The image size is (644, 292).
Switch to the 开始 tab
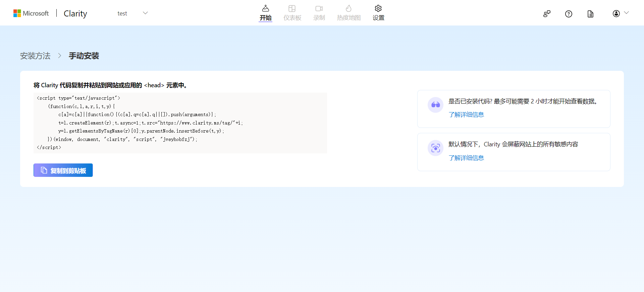pyautogui.click(x=265, y=13)
